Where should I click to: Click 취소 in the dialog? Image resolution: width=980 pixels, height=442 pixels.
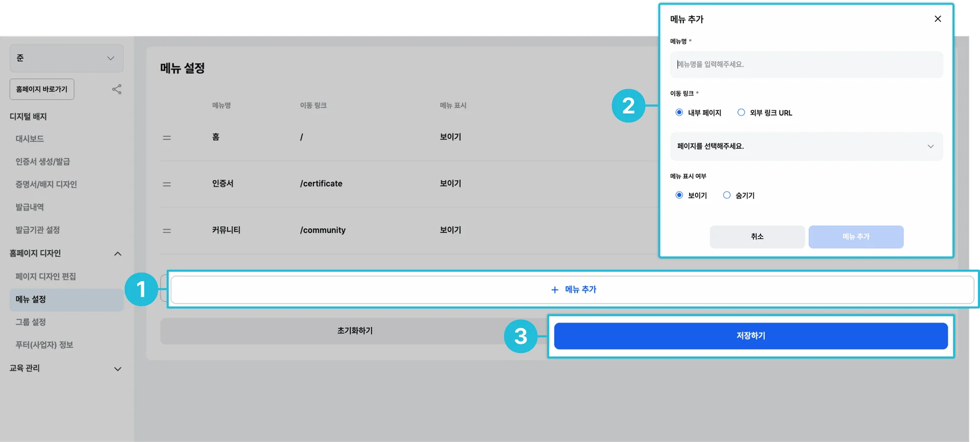[x=757, y=237]
